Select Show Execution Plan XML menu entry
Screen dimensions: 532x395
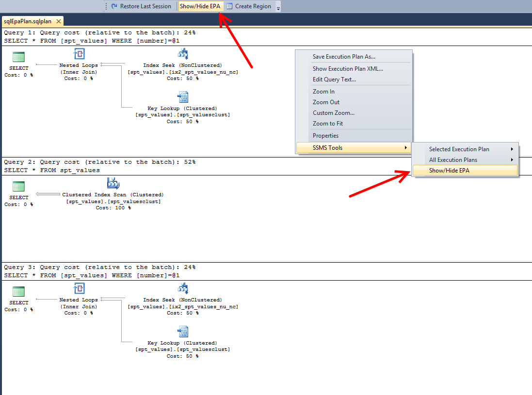click(348, 69)
